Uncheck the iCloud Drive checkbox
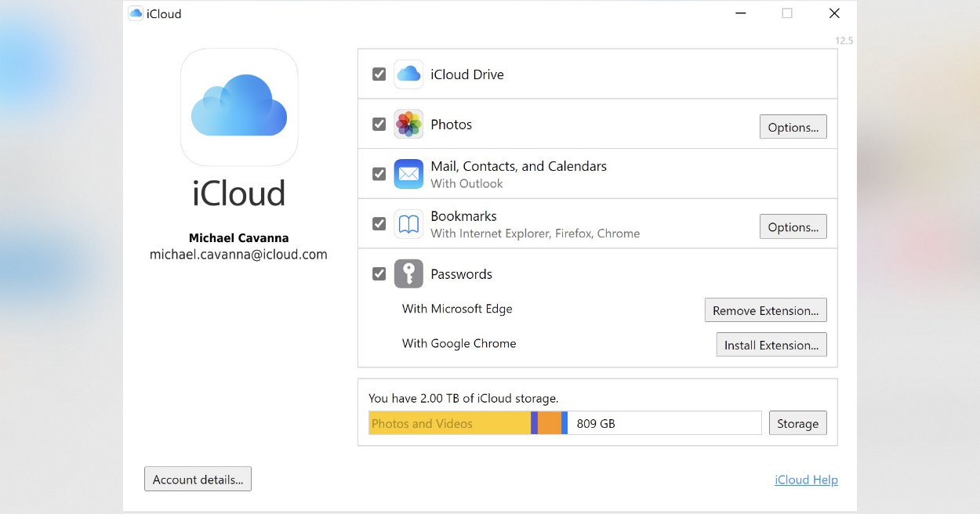Viewport: 980px width, 514px height. [379, 74]
